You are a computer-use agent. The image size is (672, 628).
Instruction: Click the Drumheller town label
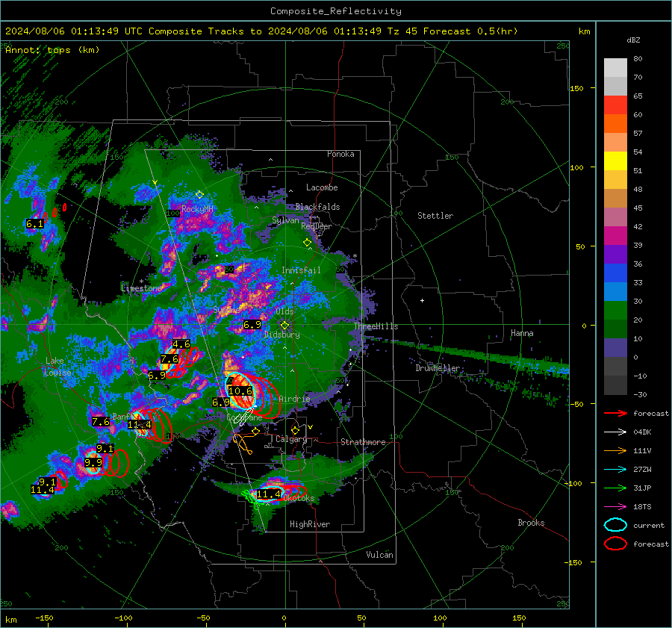438,368
